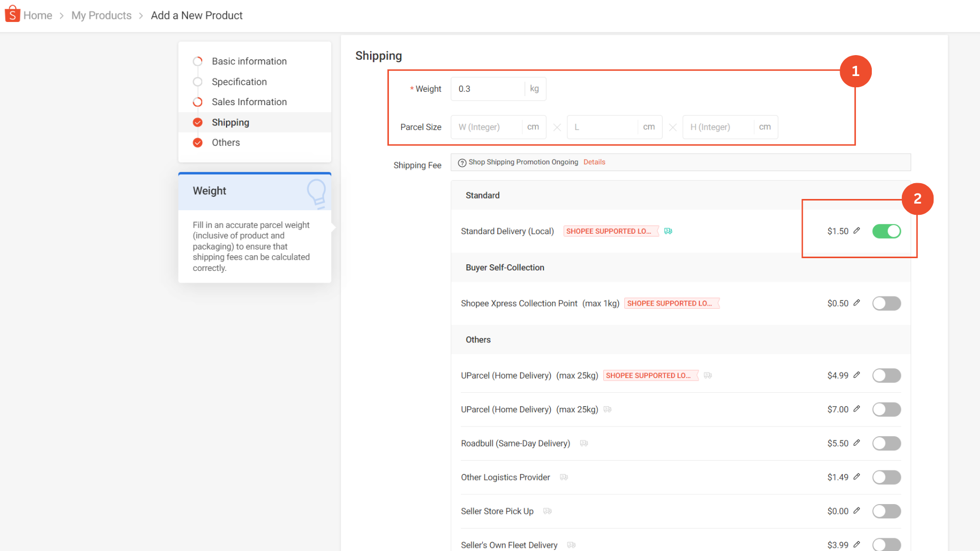This screenshot has width=980, height=551.
Task: Enable Other Logistics Provider toggle
Action: pyautogui.click(x=886, y=478)
